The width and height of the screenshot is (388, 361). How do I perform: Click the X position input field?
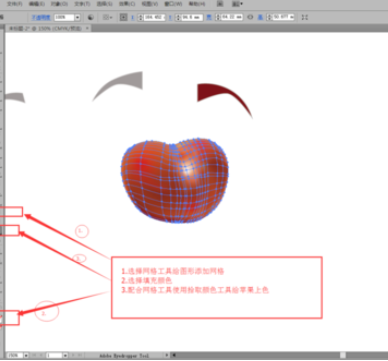click(x=154, y=17)
